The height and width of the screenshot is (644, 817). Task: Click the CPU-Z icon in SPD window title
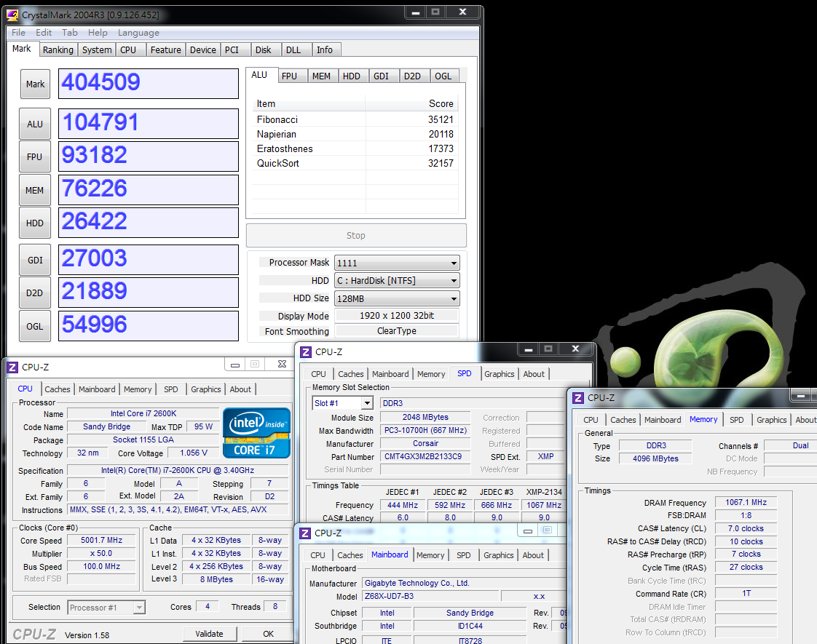tap(306, 352)
